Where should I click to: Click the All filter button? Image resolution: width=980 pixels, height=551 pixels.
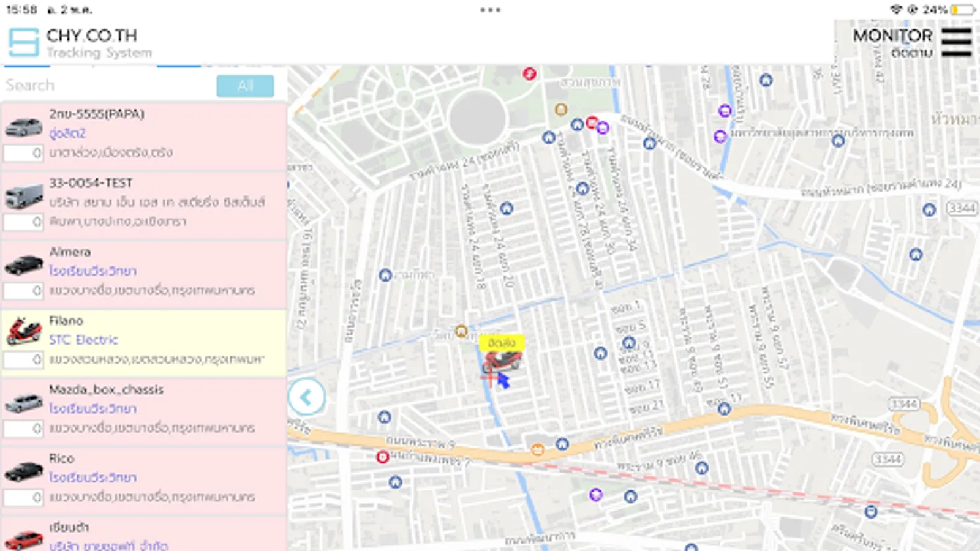245,86
